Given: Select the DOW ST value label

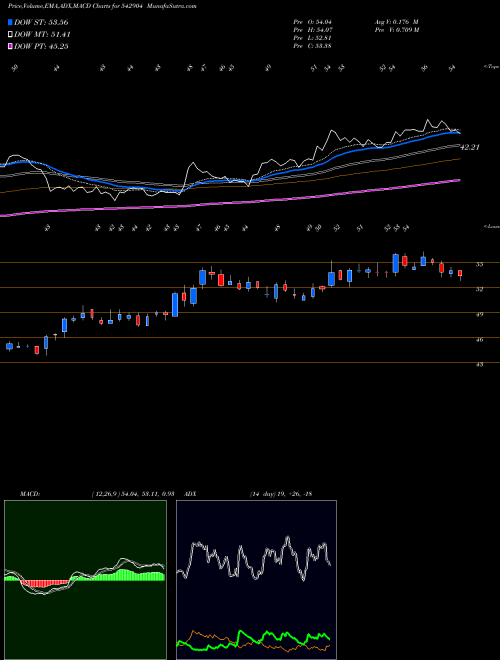Looking at the screenshot, I should click(41, 22).
